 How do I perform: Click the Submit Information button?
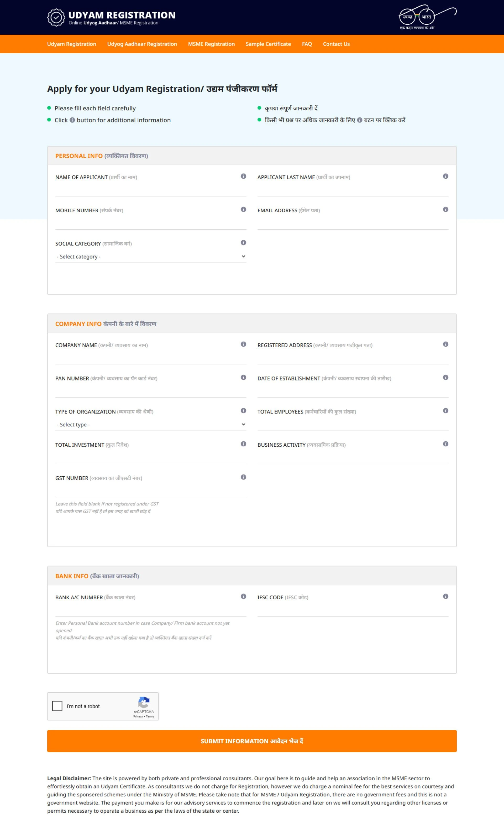pos(252,741)
